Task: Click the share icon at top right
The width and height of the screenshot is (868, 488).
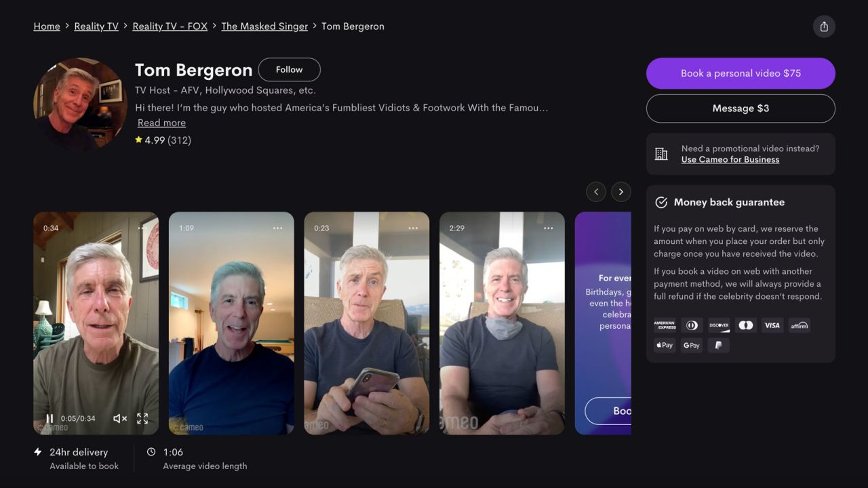Action: tap(824, 26)
